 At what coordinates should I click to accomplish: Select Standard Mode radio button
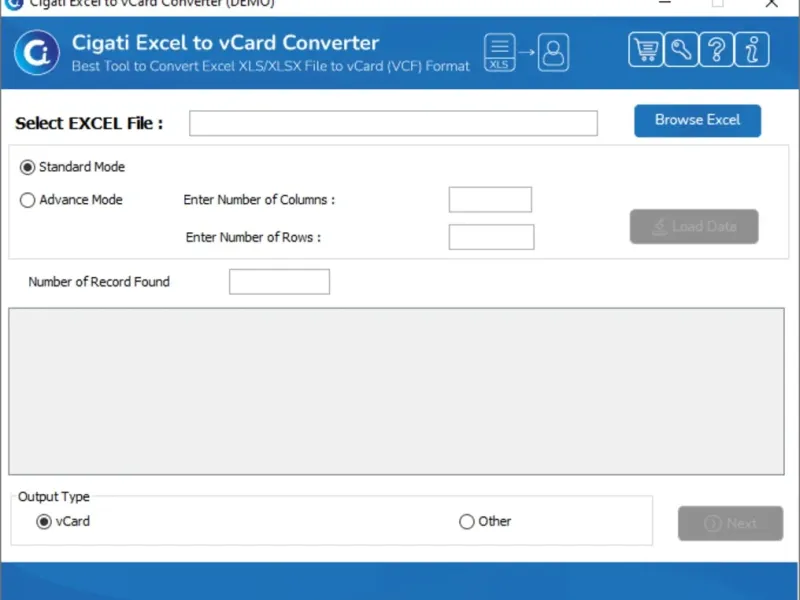28,167
